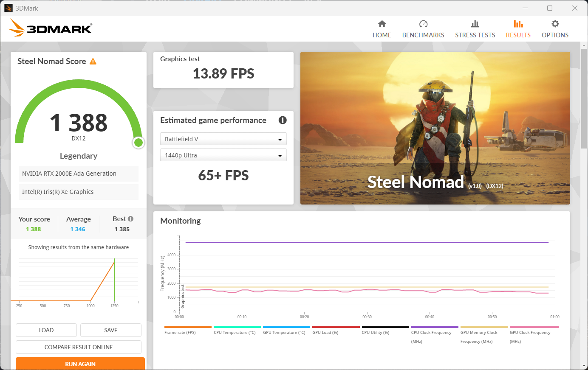Toggle the Frame rate (FPS) legend swatch

click(x=187, y=327)
